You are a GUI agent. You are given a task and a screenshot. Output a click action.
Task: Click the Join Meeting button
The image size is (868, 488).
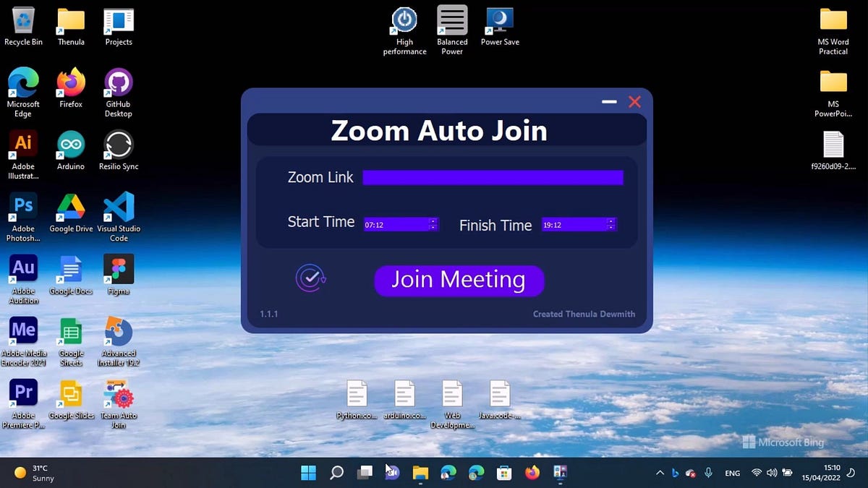pyautogui.click(x=459, y=281)
